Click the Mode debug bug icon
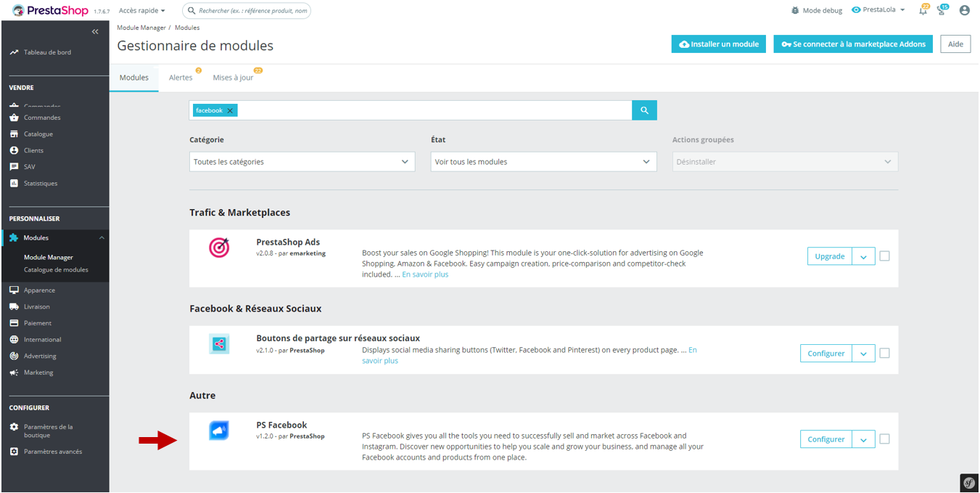This screenshot has height=493, width=980. click(x=796, y=11)
